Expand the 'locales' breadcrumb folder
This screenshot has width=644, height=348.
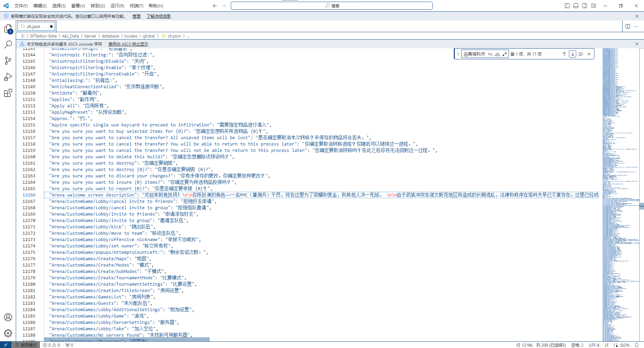(131, 36)
